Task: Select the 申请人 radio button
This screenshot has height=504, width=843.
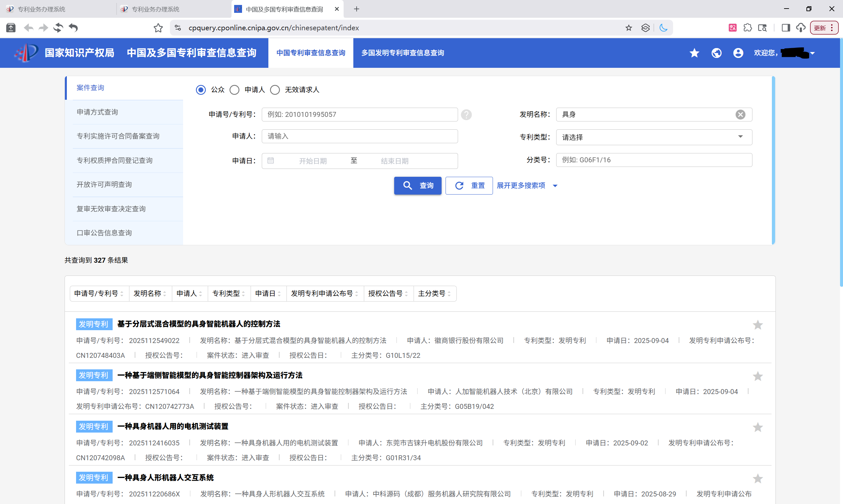Action: click(234, 90)
